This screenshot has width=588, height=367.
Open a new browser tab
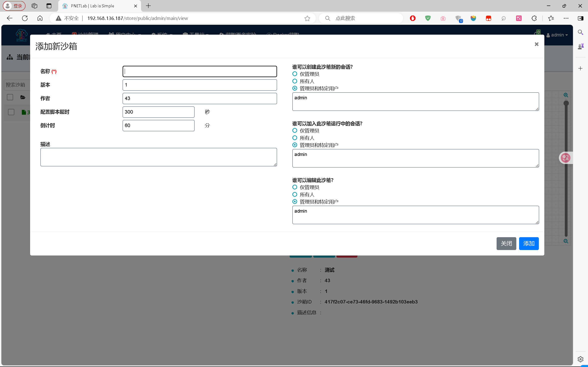pos(148,6)
